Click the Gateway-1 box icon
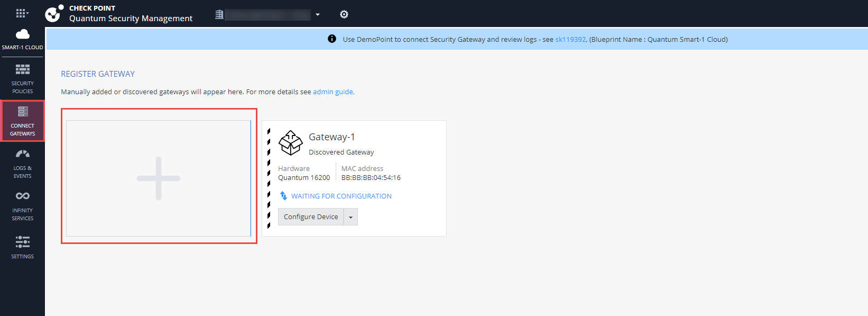The image size is (868, 316). pos(291,143)
